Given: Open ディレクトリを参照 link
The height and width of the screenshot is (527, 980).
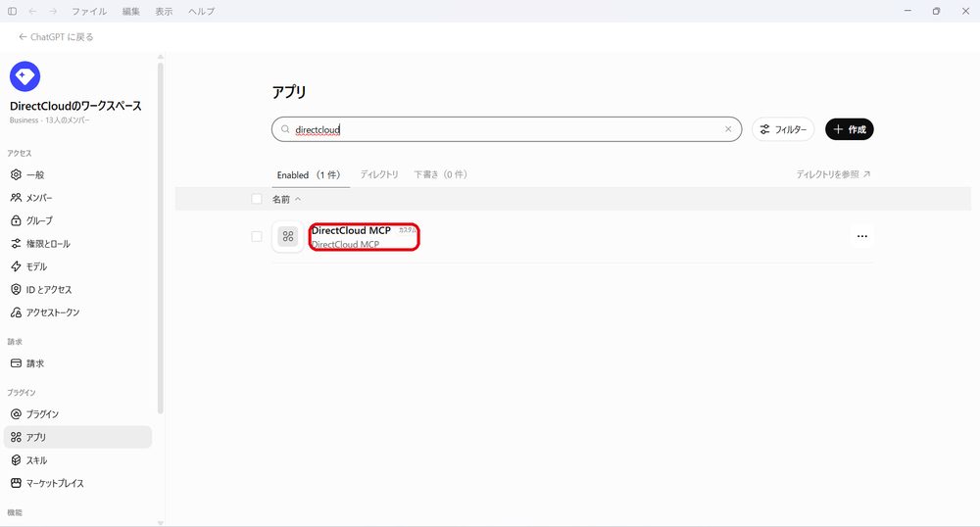Looking at the screenshot, I should 833,174.
